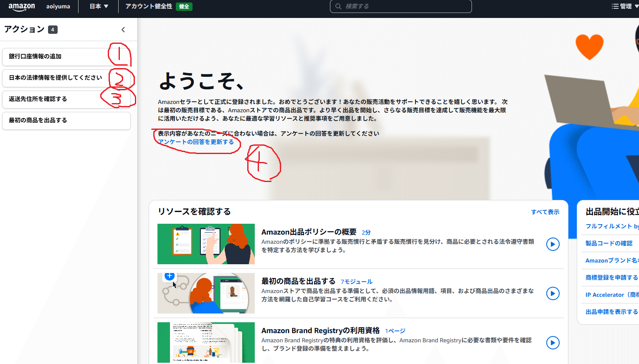Click the 健全 status badge

pos(184,7)
